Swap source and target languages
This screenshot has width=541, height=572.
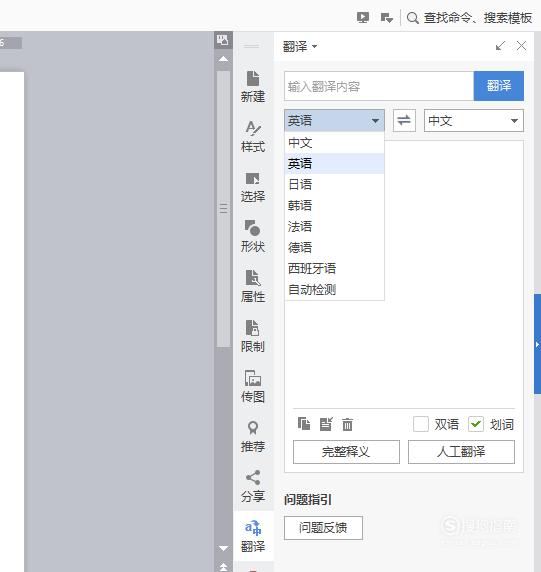pos(404,120)
